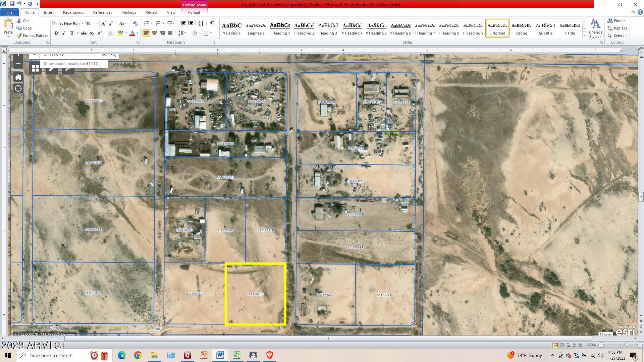The height and width of the screenshot is (362, 644).
Task: Expand the Bullets dropdown arrow
Action: [x=152, y=23]
